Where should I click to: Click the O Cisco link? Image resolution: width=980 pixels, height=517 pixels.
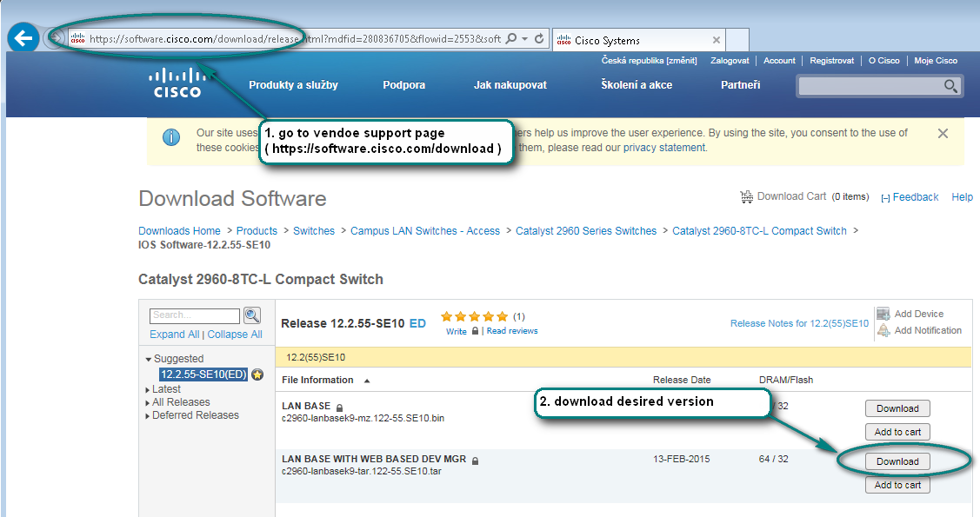coord(883,61)
